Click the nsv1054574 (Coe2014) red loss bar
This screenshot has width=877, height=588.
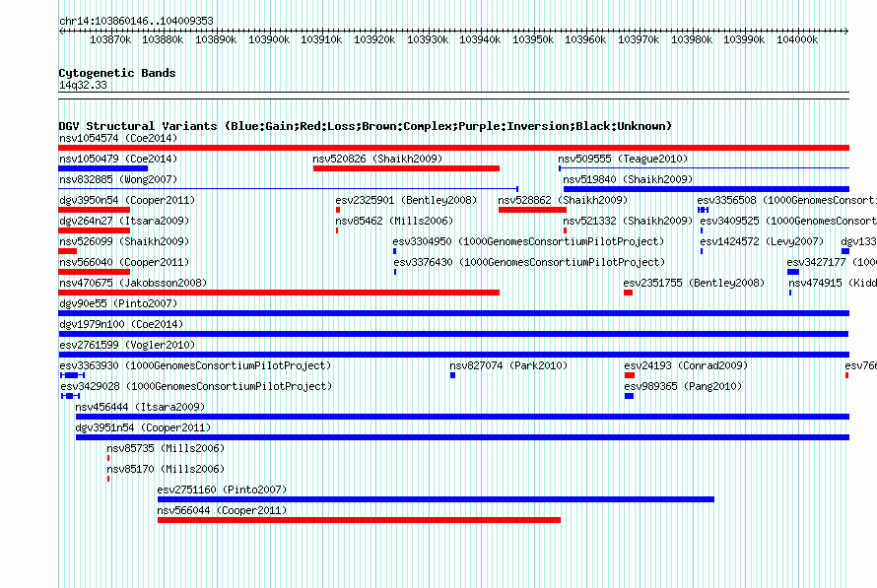click(x=453, y=148)
